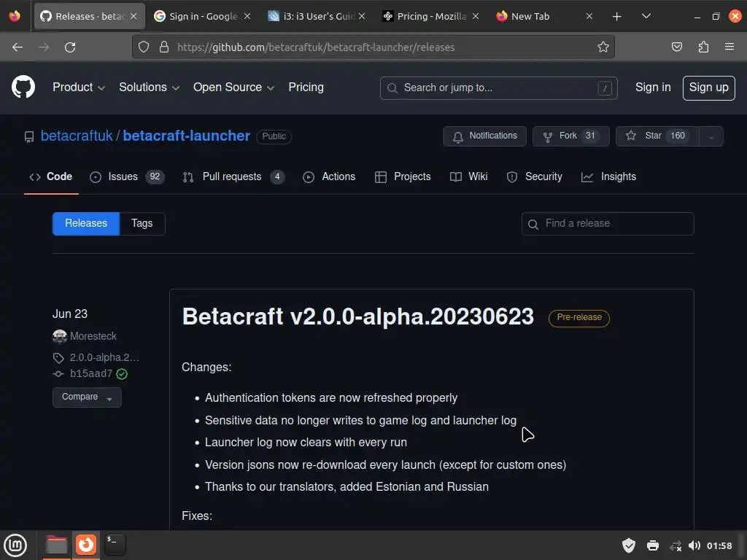Click the Firefox taskbar icon
The height and width of the screenshot is (560, 747).
86,545
